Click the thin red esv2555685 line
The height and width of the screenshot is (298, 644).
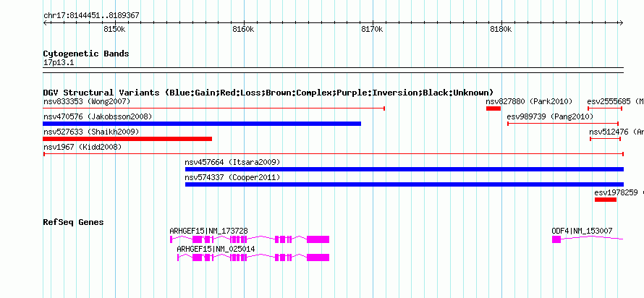[605, 108]
